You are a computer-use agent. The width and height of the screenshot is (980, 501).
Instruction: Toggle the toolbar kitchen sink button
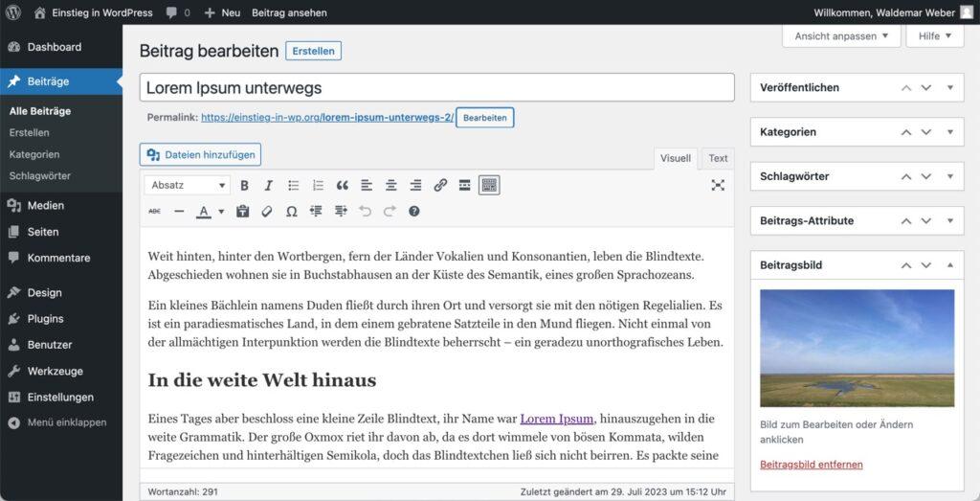point(489,185)
